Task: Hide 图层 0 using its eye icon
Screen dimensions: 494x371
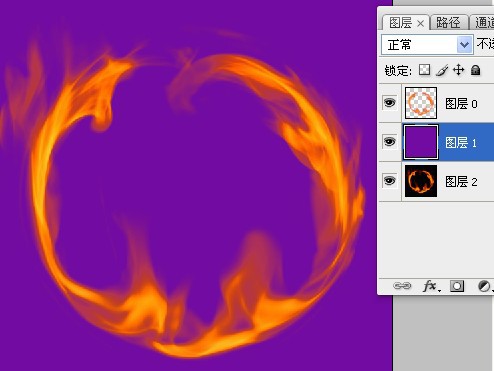Action: (389, 103)
